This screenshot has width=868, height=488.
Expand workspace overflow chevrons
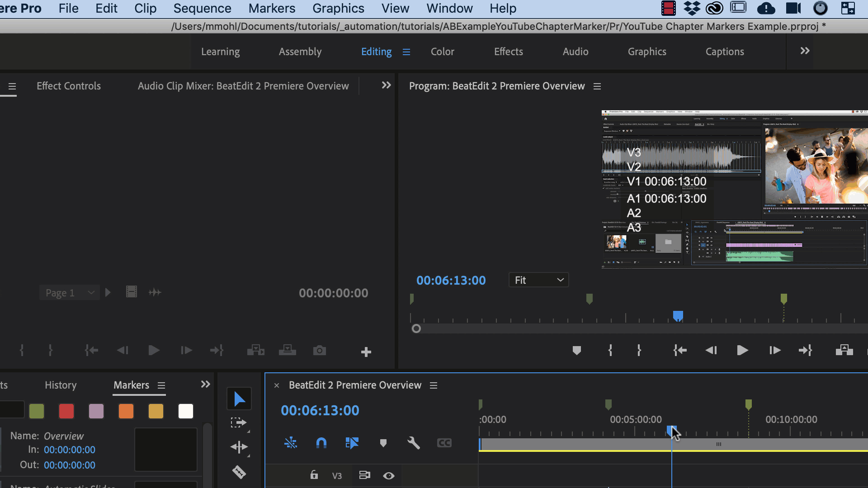click(x=805, y=51)
